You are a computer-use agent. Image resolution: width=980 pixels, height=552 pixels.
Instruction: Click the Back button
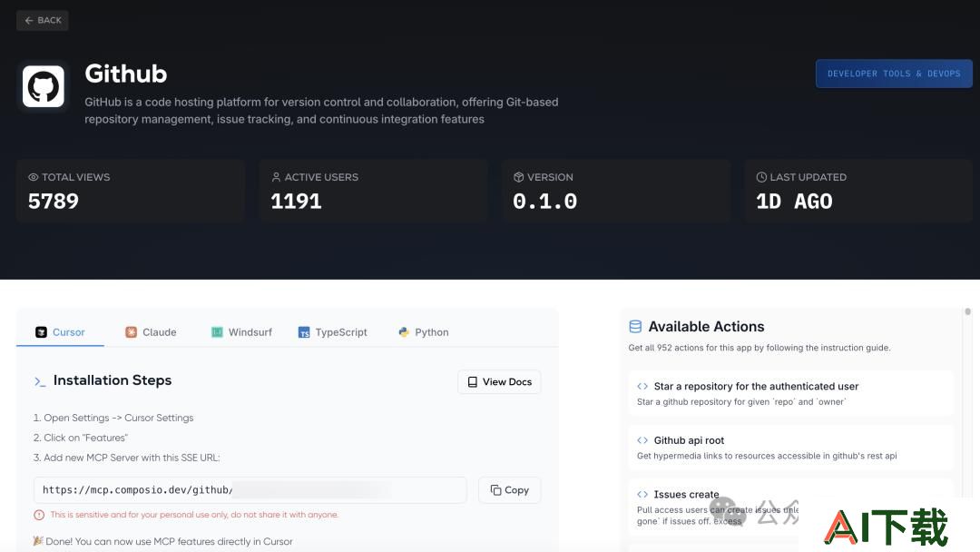43,21
